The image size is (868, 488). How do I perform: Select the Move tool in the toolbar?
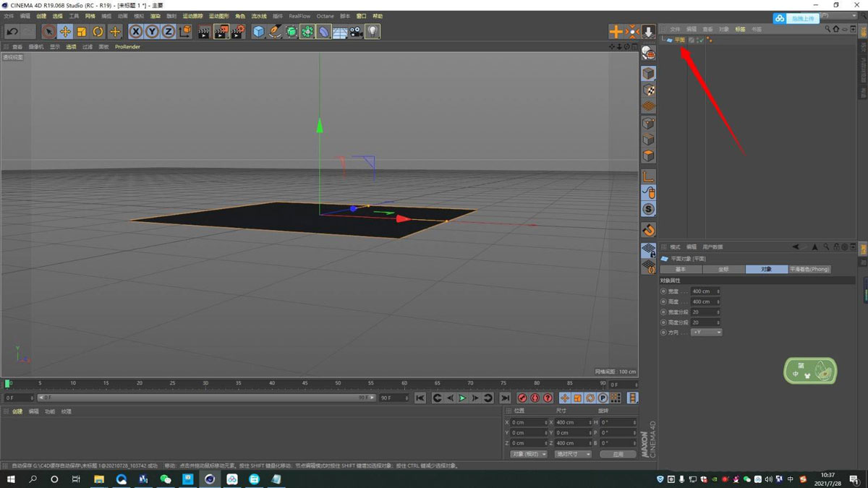click(x=64, y=31)
